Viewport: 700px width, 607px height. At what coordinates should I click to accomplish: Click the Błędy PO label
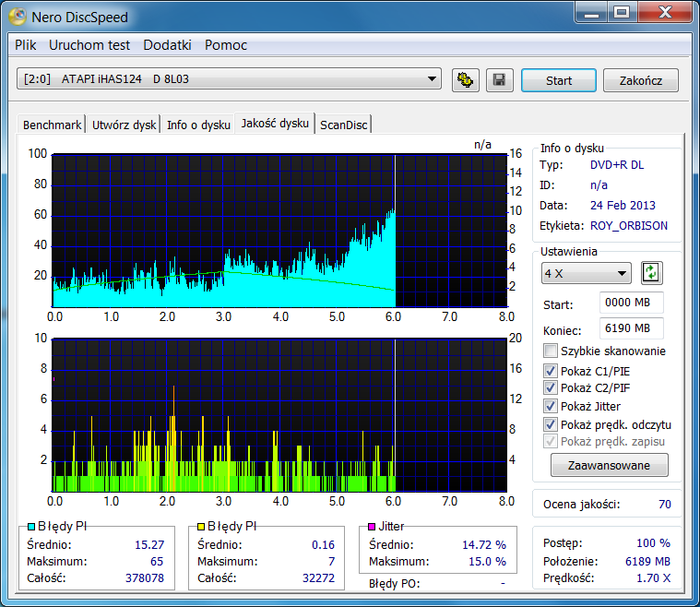pos(394,584)
